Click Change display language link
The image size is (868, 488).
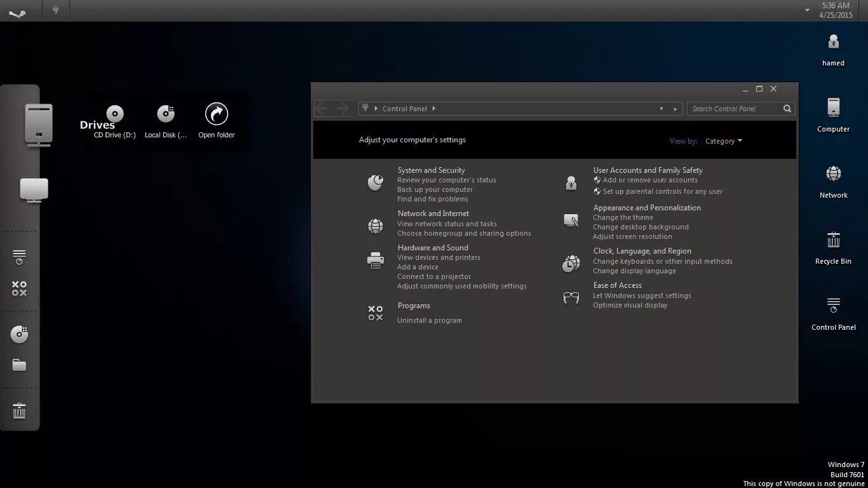pos(634,271)
